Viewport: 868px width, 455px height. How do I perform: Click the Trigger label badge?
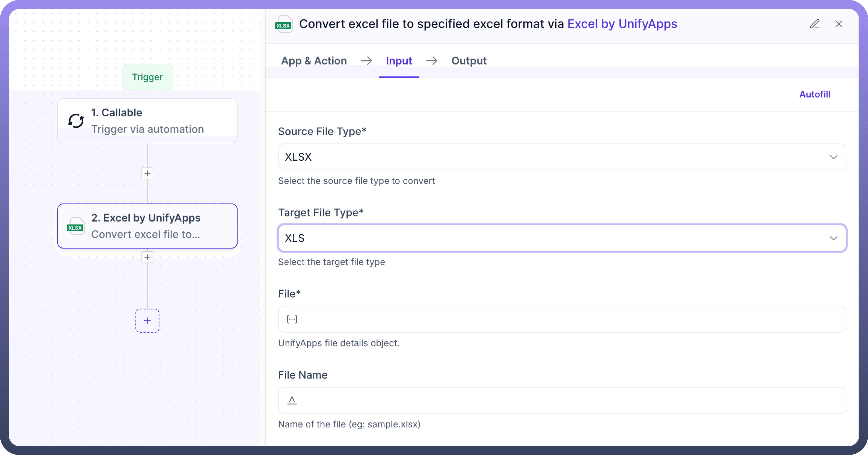(x=147, y=77)
